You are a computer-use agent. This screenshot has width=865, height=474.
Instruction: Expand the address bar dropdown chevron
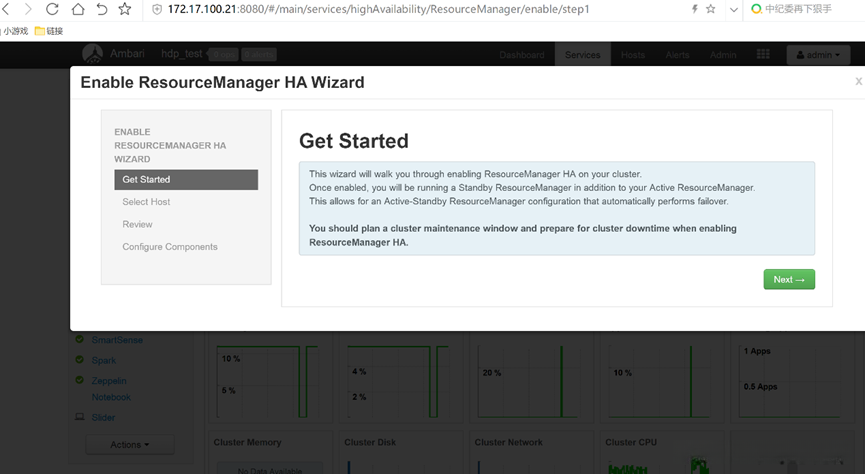(x=734, y=9)
